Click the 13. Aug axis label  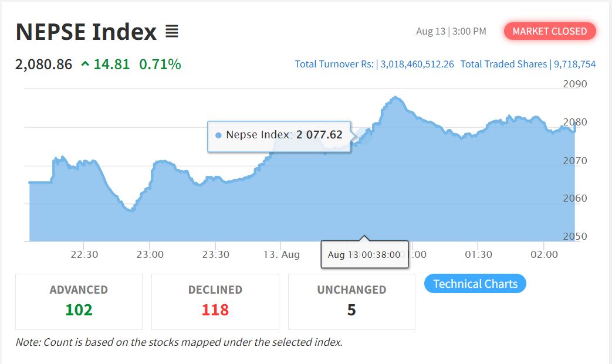click(282, 254)
